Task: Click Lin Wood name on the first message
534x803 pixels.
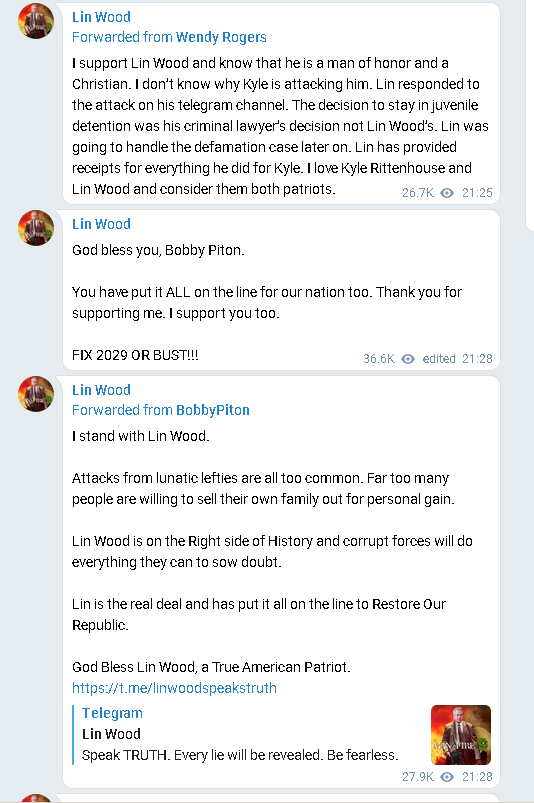Action: coord(101,17)
